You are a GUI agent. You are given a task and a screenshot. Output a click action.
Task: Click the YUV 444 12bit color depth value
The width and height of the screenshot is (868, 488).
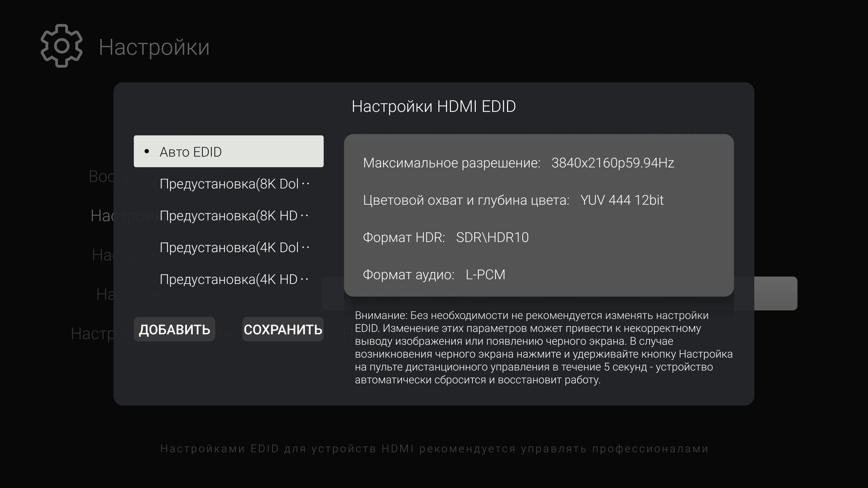[622, 200]
